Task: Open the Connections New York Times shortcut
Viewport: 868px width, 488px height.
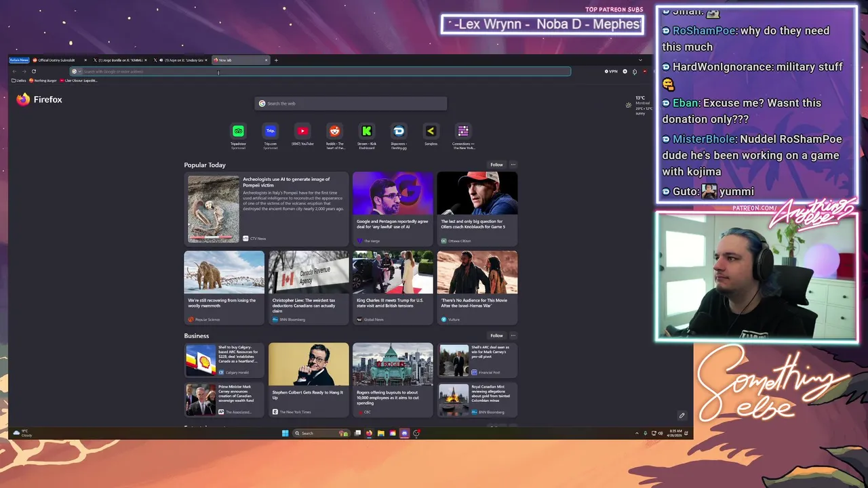Action: (463, 136)
